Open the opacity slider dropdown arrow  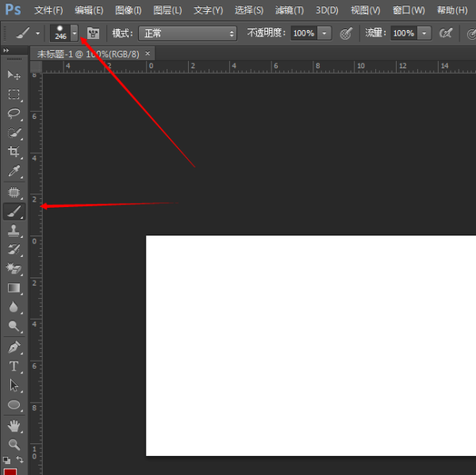324,33
